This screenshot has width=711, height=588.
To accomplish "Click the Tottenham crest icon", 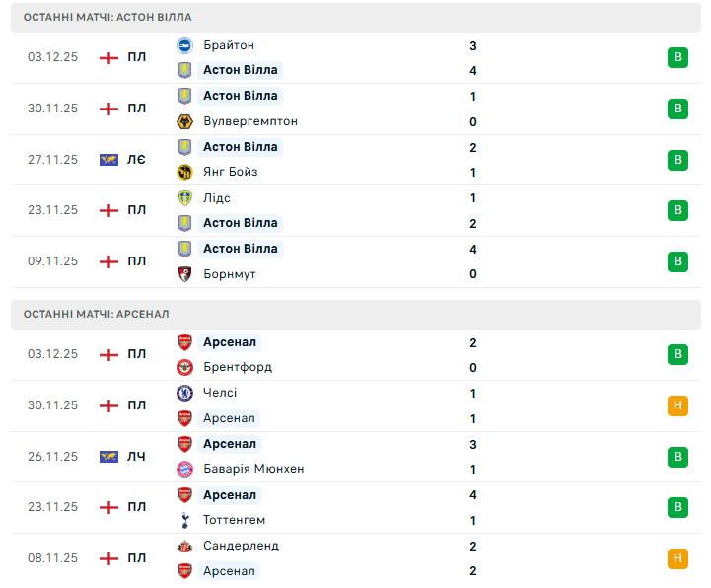I will pyautogui.click(x=184, y=520).
